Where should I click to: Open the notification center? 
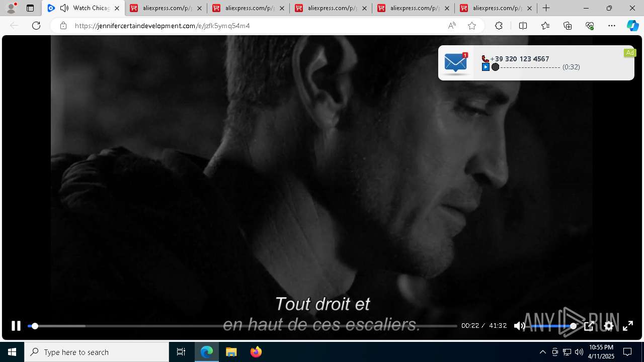click(x=627, y=352)
